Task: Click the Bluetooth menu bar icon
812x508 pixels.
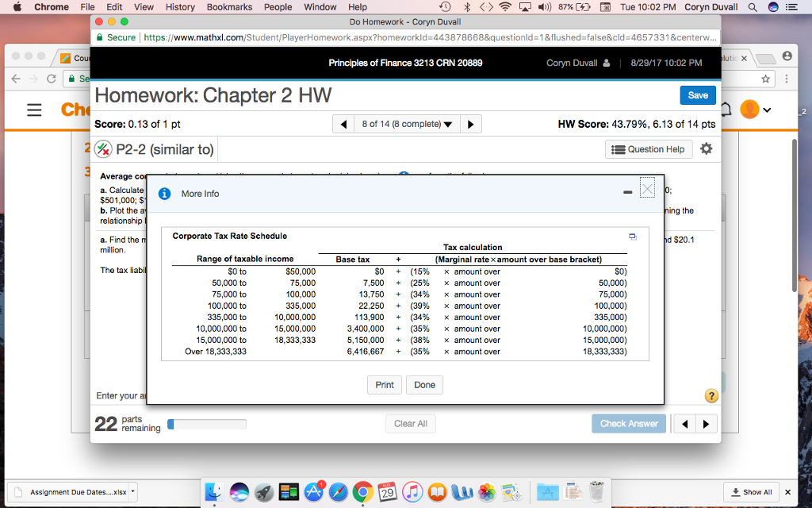Action: click(x=467, y=6)
